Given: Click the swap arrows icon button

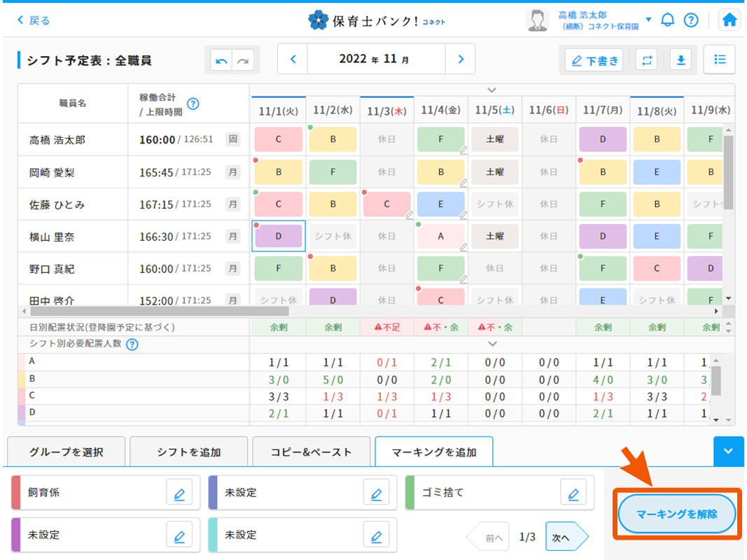Looking at the screenshot, I should point(646,60).
